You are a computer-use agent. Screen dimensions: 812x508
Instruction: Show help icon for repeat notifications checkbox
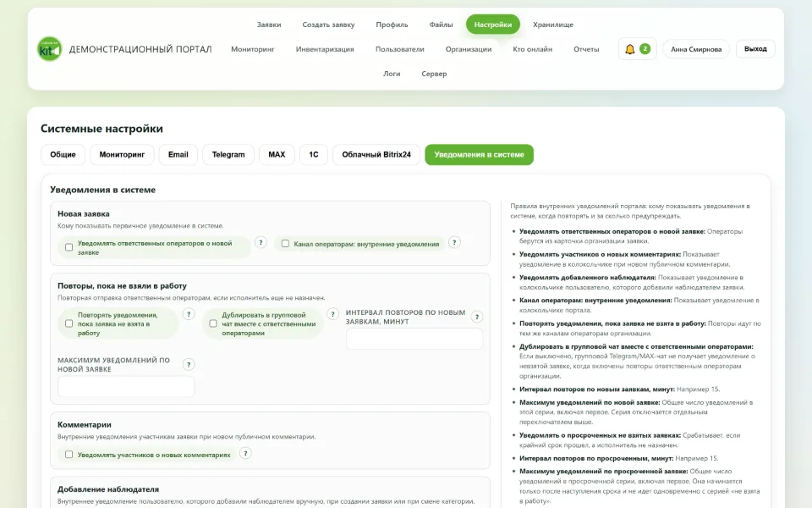(189, 314)
